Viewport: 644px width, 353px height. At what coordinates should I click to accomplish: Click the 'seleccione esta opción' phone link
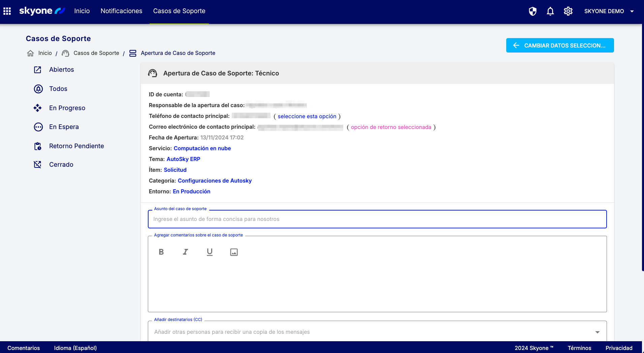point(307,116)
